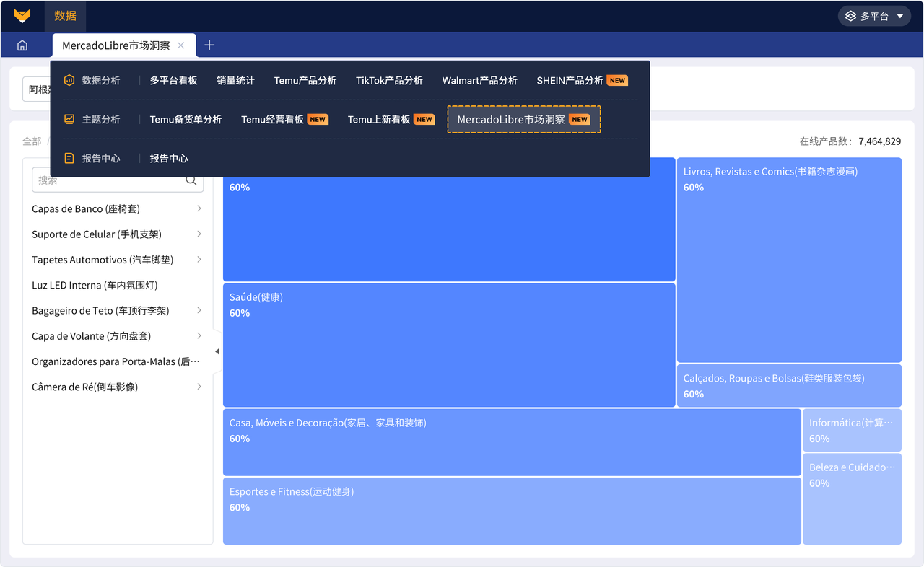Open Temu上新看板 menu item
Image resolution: width=924 pixels, height=567 pixels.
coord(391,119)
